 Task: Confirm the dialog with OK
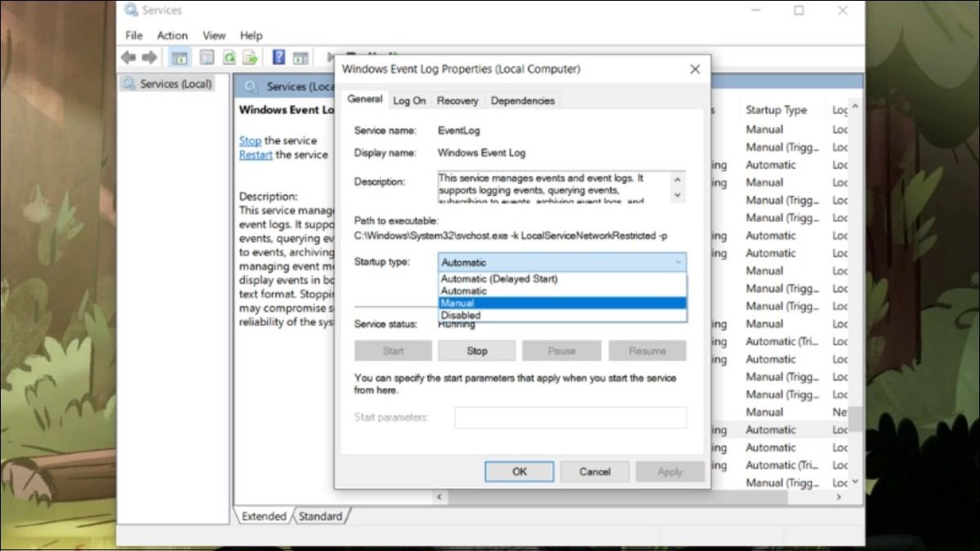[519, 471]
